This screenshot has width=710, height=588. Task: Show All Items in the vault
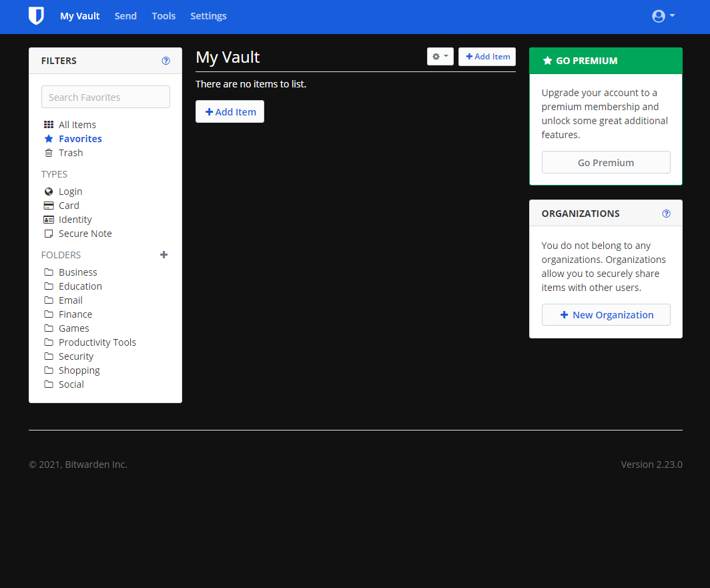pyautogui.click(x=77, y=124)
